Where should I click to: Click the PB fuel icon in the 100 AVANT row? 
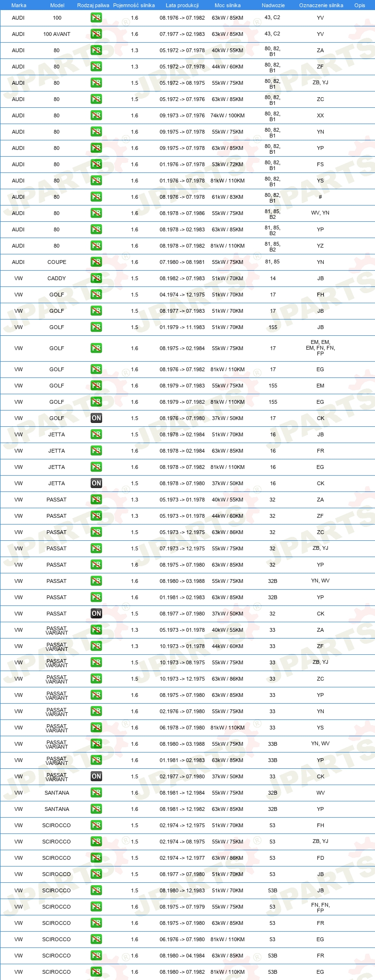click(x=96, y=34)
